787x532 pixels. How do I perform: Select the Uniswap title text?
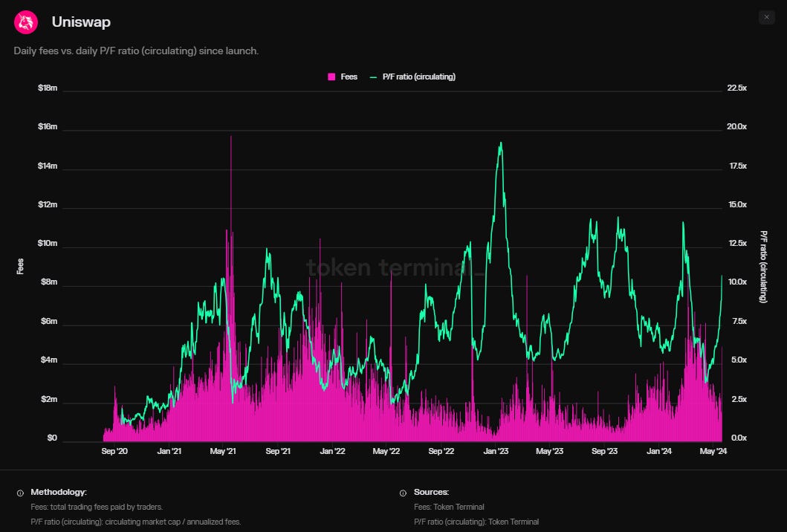[x=81, y=22]
